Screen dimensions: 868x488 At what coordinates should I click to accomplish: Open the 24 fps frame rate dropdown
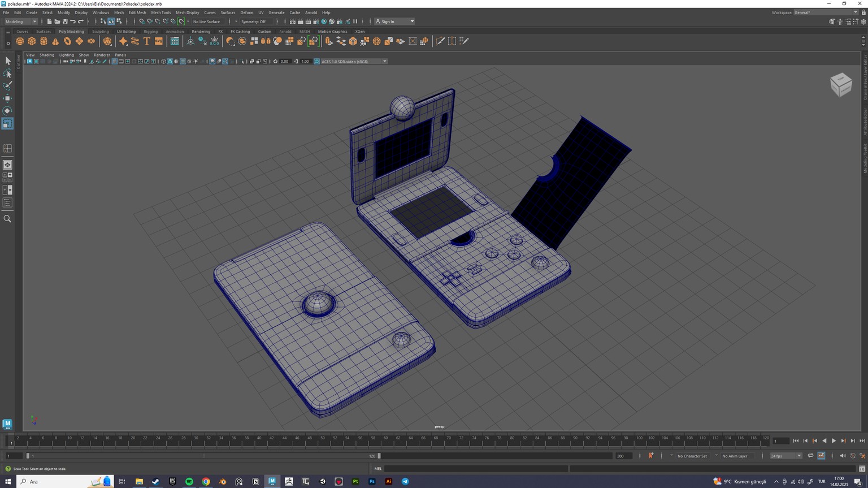[785, 456]
